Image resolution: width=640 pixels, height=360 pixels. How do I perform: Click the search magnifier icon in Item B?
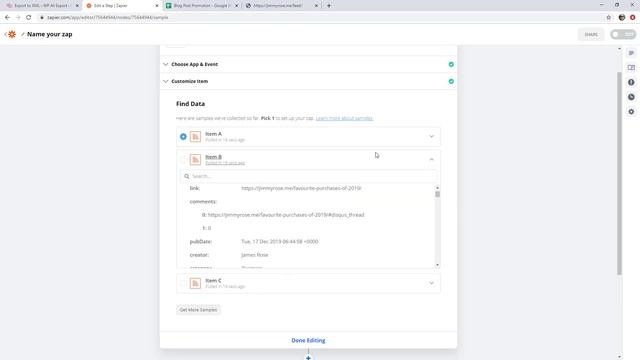pos(187,176)
